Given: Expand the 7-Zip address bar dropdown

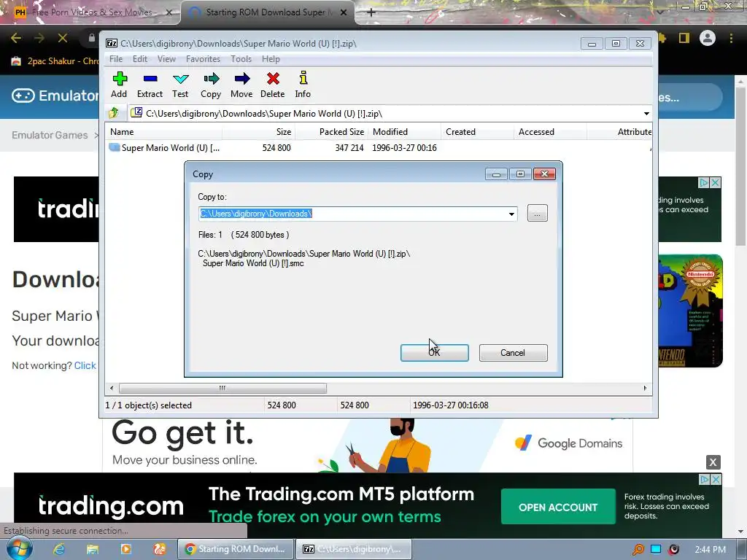Looking at the screenshot, I should coord(646,113).
